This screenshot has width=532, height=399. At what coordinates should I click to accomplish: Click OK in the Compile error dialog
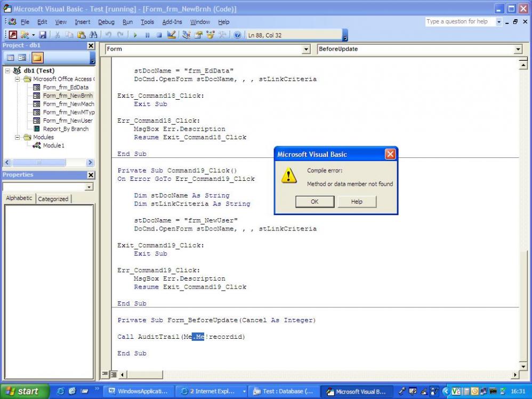point(315,202)
